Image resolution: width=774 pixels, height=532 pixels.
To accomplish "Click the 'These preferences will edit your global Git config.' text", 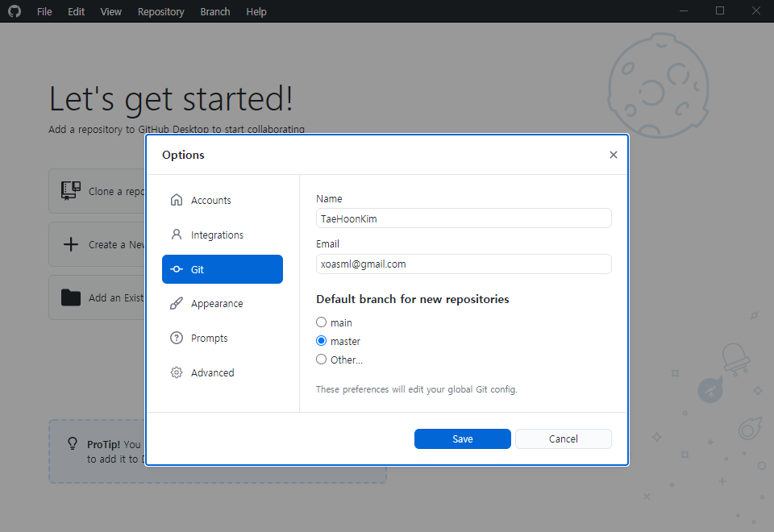I will click(417, 389).
